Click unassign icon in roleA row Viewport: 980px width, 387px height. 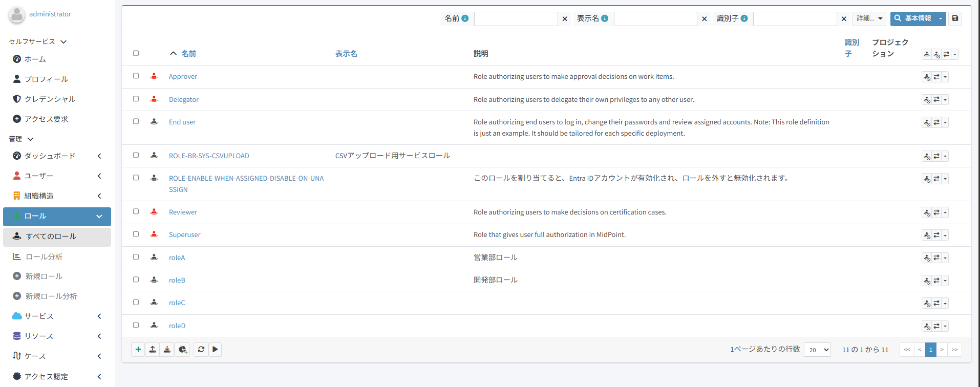pos(927,258)
